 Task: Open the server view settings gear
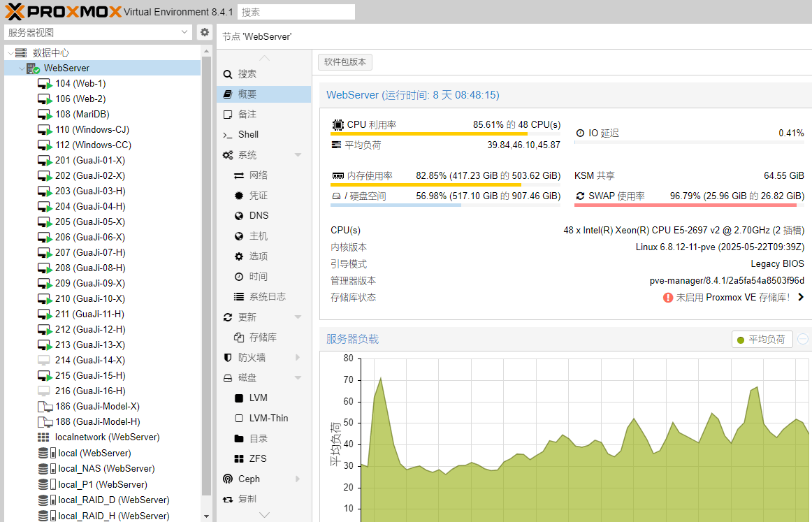[x=205, y=32]
